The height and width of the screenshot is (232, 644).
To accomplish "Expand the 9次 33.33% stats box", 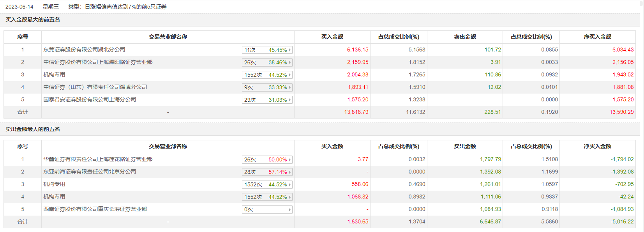I will click(x=267, y=87).
